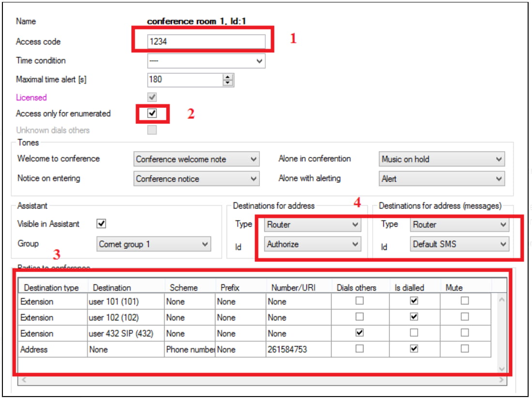Mute the 261584753 address row
The height and width of the screenshot is (398, 532).
465,349
